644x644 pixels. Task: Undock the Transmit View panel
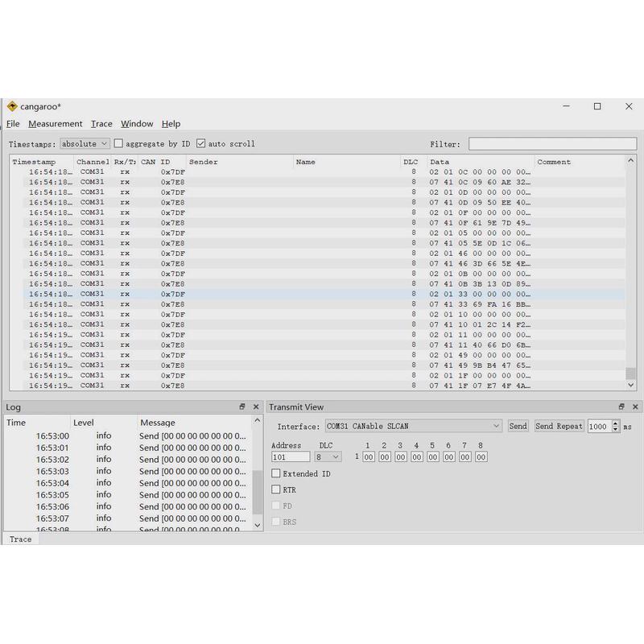pos(621,407)
